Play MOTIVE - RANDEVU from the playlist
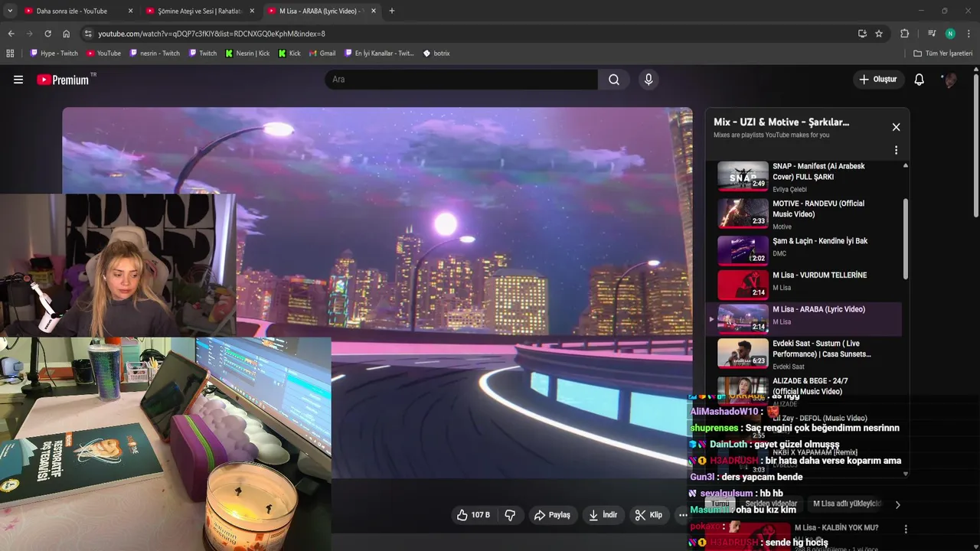 click(804, 214)
